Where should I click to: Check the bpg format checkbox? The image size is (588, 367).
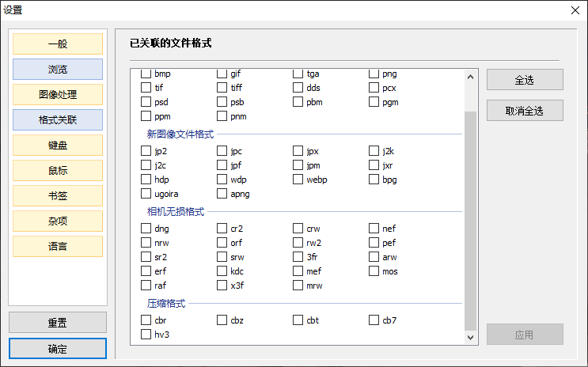[374, 180]
